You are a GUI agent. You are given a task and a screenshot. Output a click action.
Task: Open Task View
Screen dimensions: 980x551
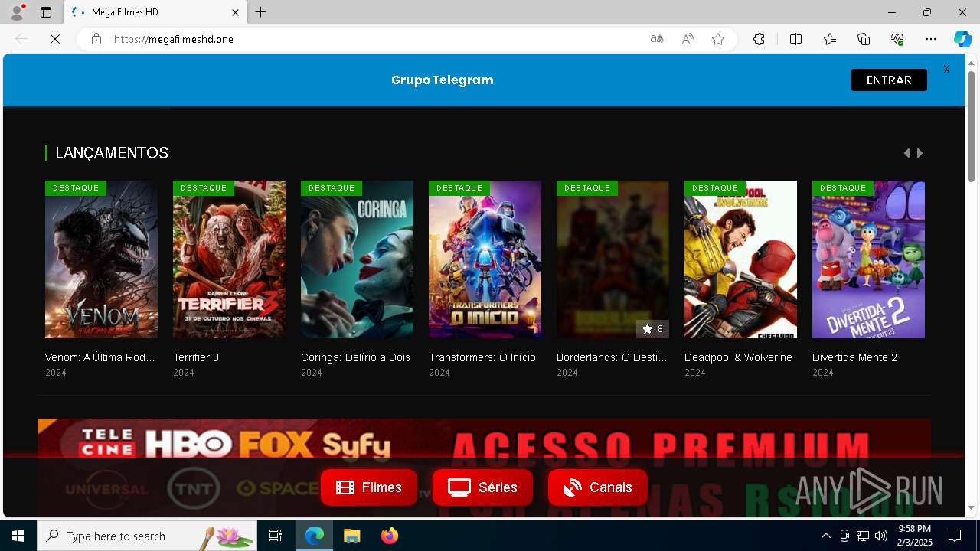click(276, 536)
